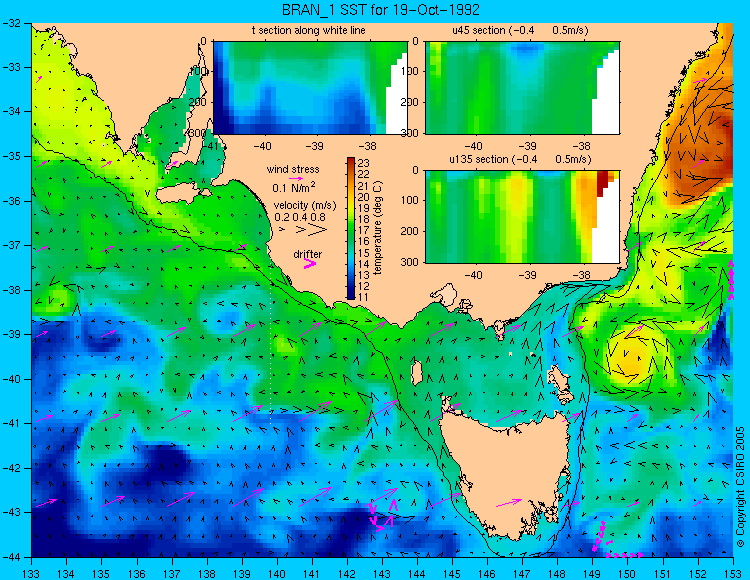The width and height of the screenshot is (750, 580).
Task: Click the '0.1 N/m2' legend value
Action: point(294,187)
